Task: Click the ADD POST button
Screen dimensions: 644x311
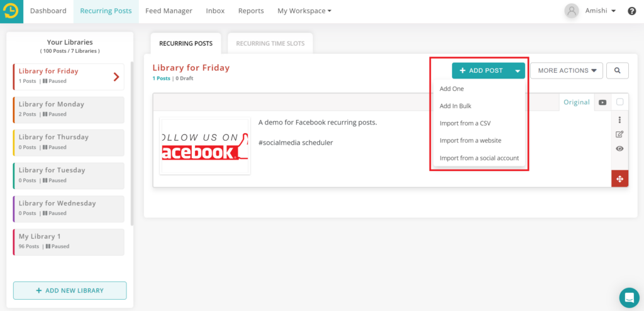Action: tap(481, 70)
